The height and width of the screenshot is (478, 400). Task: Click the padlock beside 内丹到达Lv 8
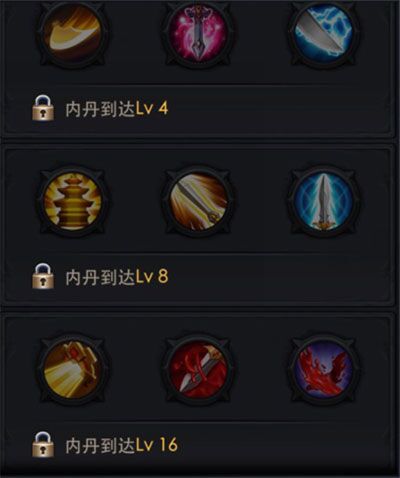[43, 276]
